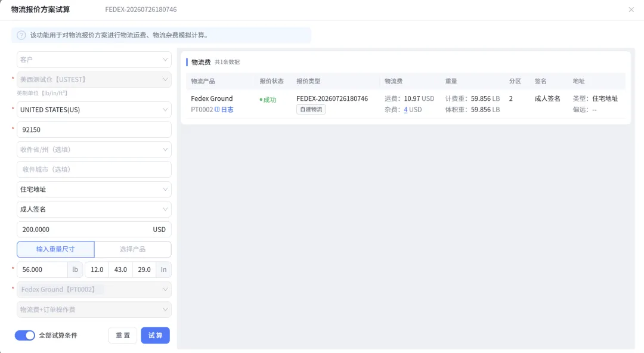Open the UNITED STATES(US) country dropdown

click(x=94, y=110)
